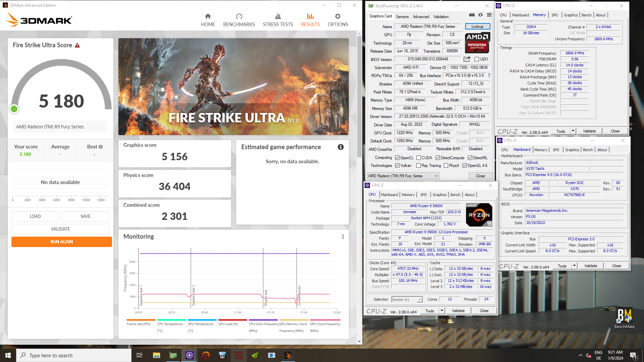This screenshot has height=362, width=644.
Task: Toggle the CUDA checkbox
Action: 419,158
